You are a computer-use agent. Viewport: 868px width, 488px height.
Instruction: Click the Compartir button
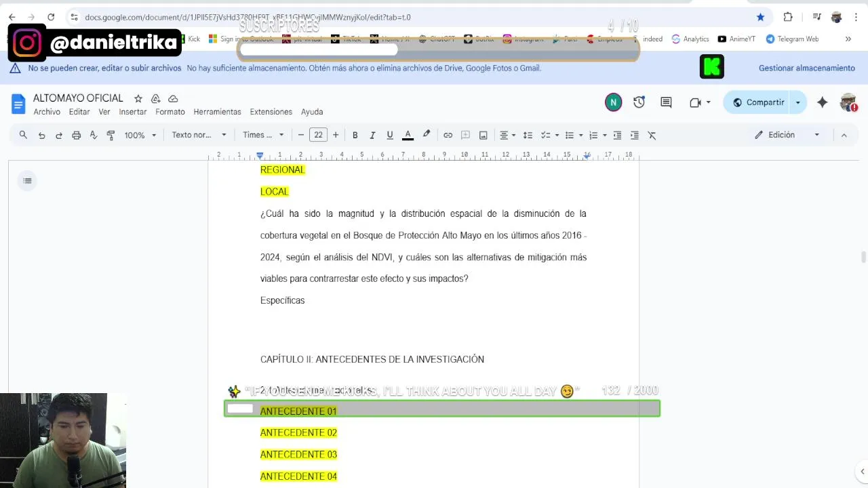(x=758, y=102)
